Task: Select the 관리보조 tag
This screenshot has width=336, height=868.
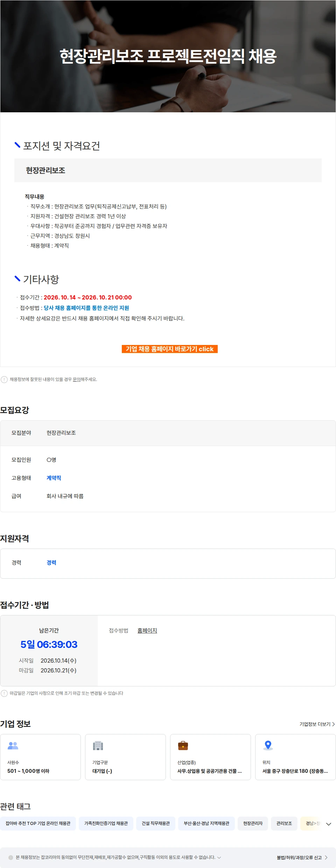Action: [x=284, y=824]
